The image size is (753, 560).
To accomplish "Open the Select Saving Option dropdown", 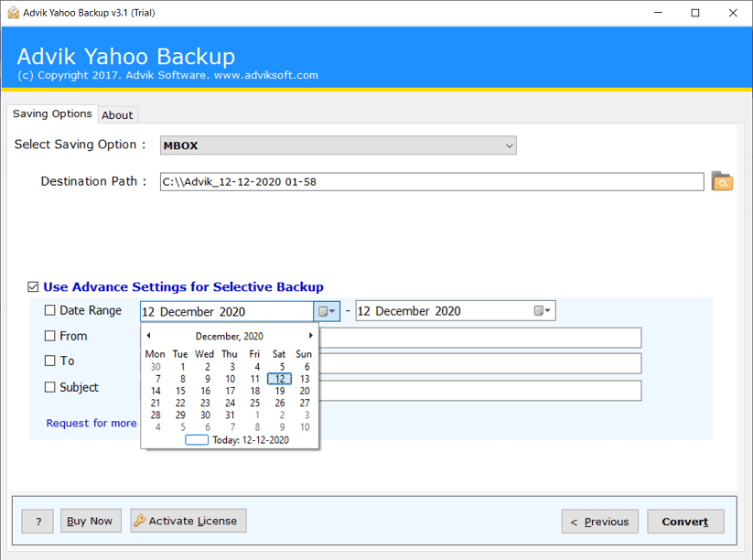I will click(339, 145).
